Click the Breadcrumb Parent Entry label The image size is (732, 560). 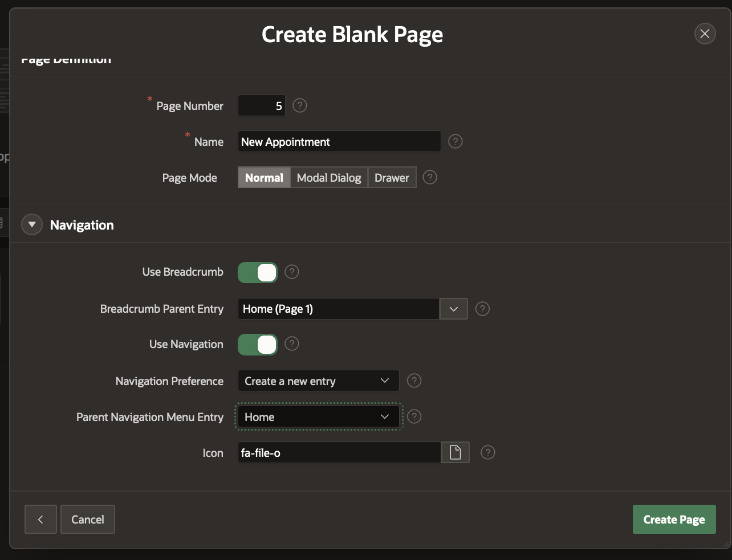point(162,309)
